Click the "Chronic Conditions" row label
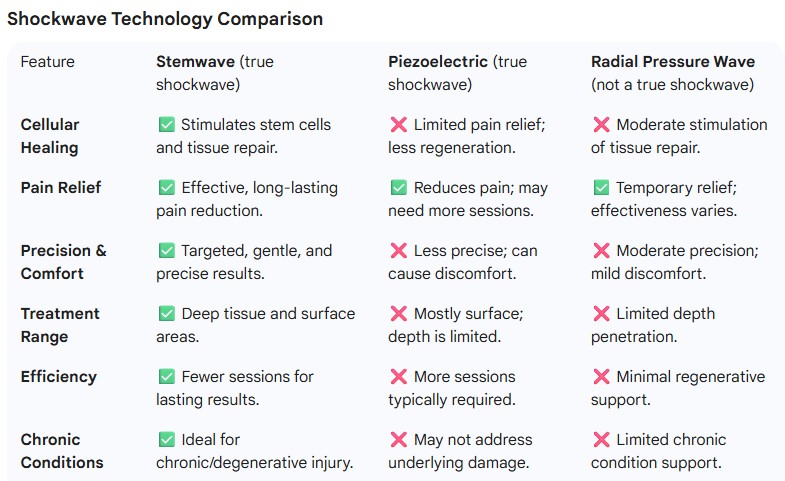The width and height of the screenshot is (785, 481). (x=62, y=451)
